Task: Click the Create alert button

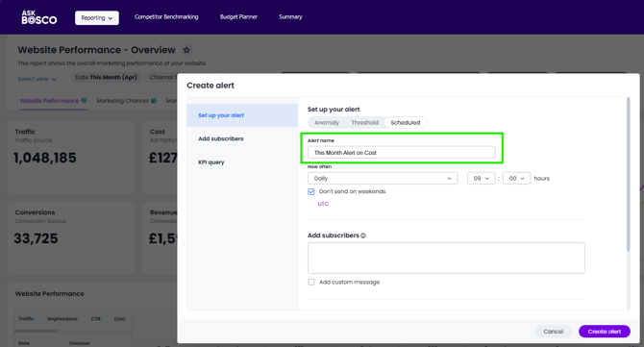Action: pyautogui.click(x=605, y=332)
